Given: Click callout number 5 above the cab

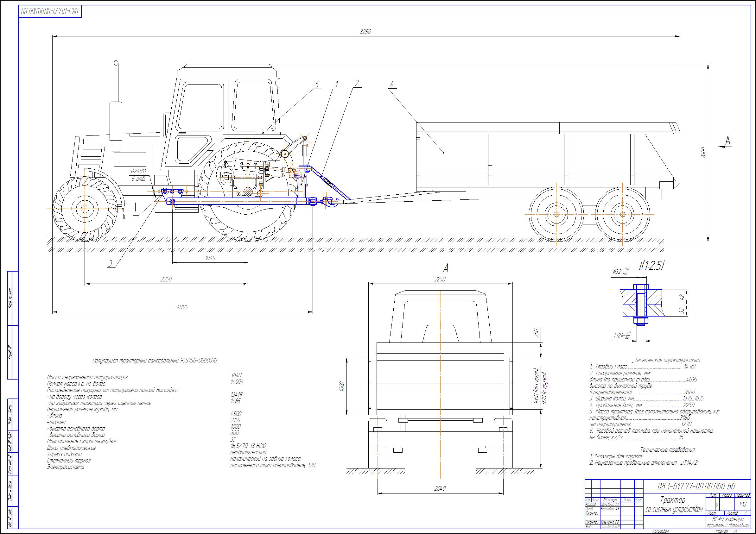Looking at the screenshot, I should click(x=317, y=84).
